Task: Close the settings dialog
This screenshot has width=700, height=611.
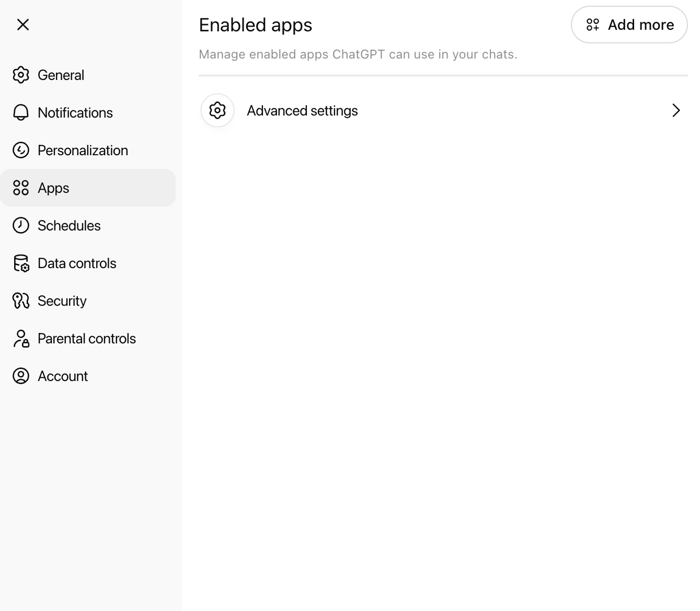Action: pyautogui.click(x=23, y=25)
